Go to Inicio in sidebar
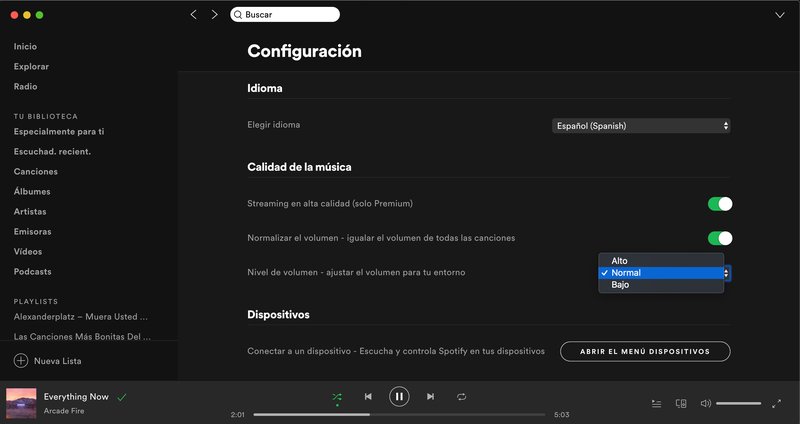Image resolution: width=800 pixels, height=424 pixels. pyautogui.click(x=26, y=46)
